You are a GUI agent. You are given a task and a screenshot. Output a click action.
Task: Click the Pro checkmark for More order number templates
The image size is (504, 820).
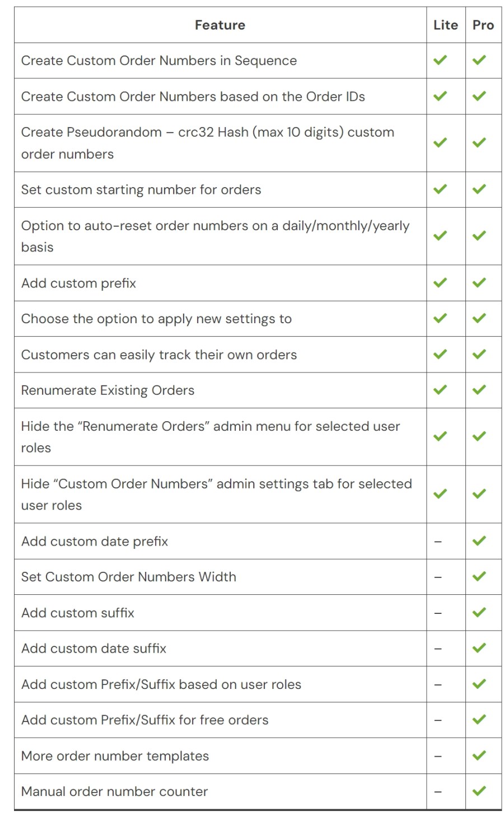479,756
